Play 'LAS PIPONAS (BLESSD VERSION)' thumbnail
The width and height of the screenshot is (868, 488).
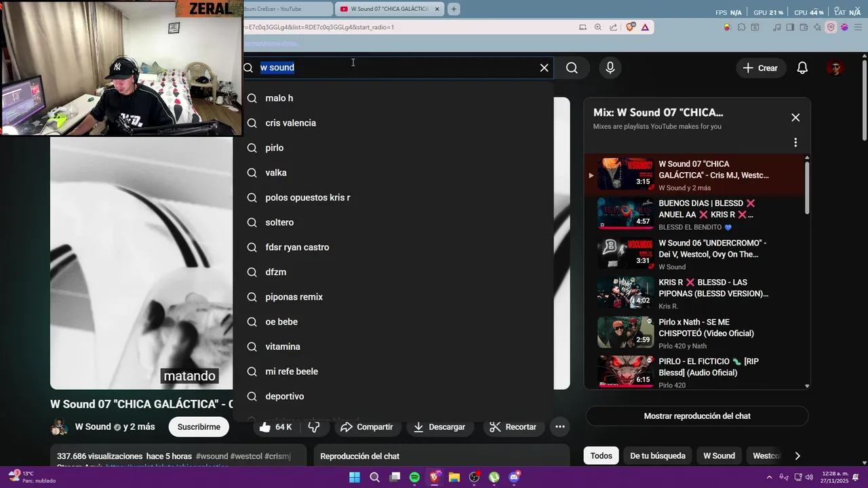625,292
